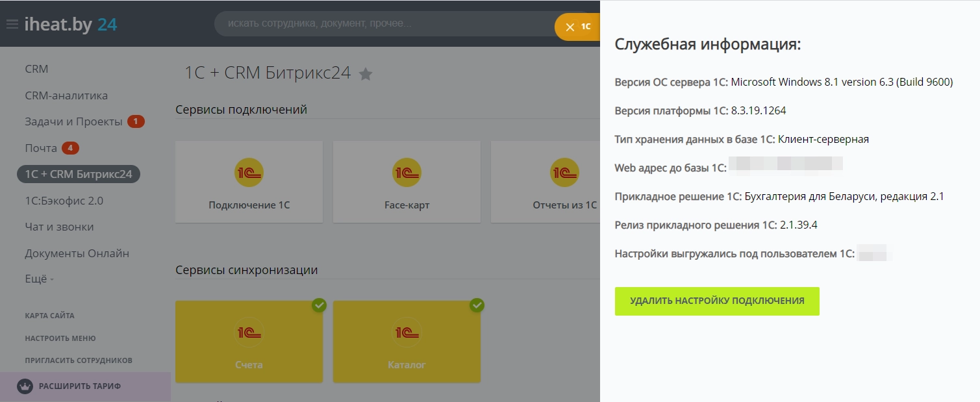Click the Версия платформы 1С: 8.3.19.1264 line
This screenshot has height=402, width=980.
[701, 110]
